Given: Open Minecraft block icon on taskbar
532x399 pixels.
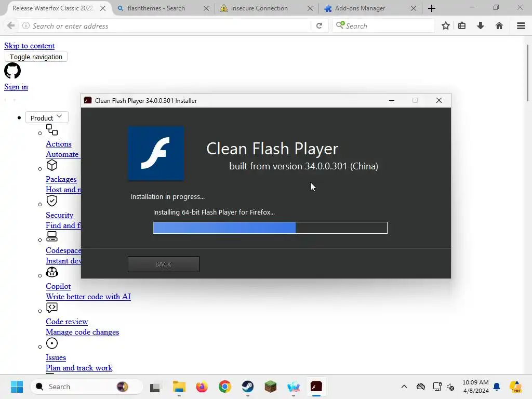Looking at the screenshot, I should 270,387.
